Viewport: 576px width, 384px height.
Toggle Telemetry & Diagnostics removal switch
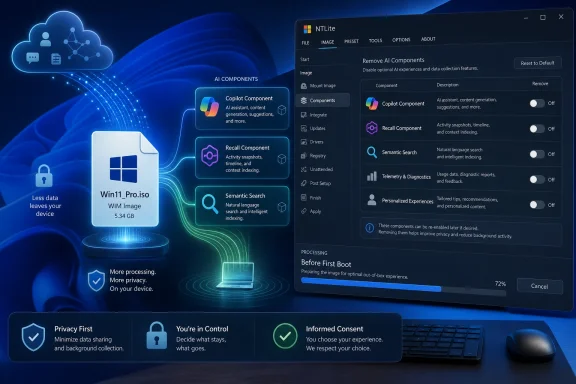click(x=537, y=179)
